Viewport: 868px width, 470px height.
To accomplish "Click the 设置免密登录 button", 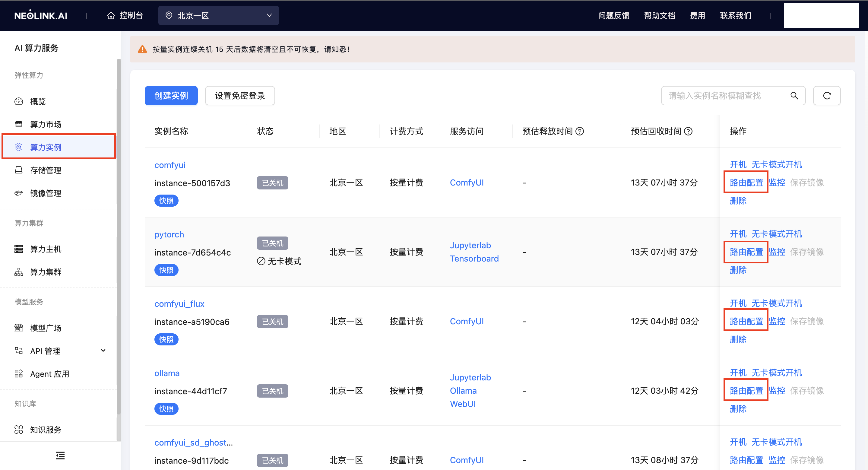I will pyautogui.click(x=240, y=96).
